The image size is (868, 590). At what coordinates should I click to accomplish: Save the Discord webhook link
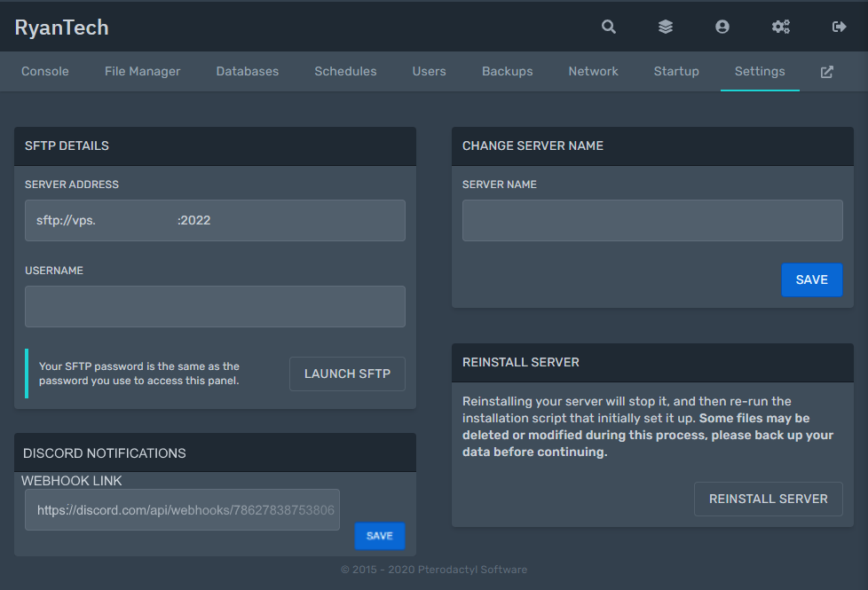pyautogui.click(x=380, y=536)
